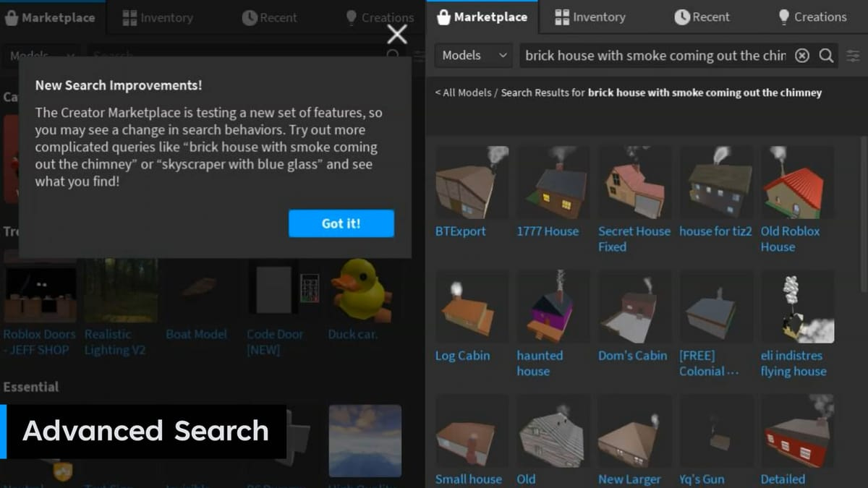Select the Detailed red house thumbnail

(x=797, y=430)
